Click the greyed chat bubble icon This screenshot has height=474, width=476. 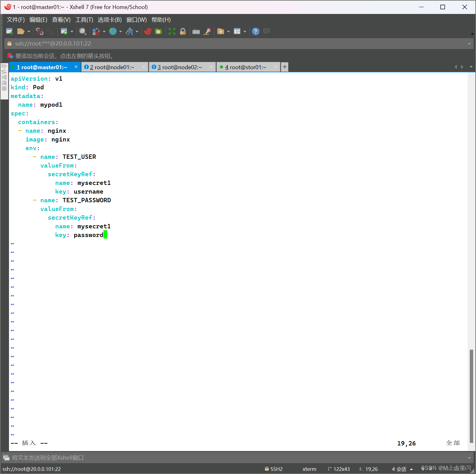pyautogui.click(x=266, y=31)
